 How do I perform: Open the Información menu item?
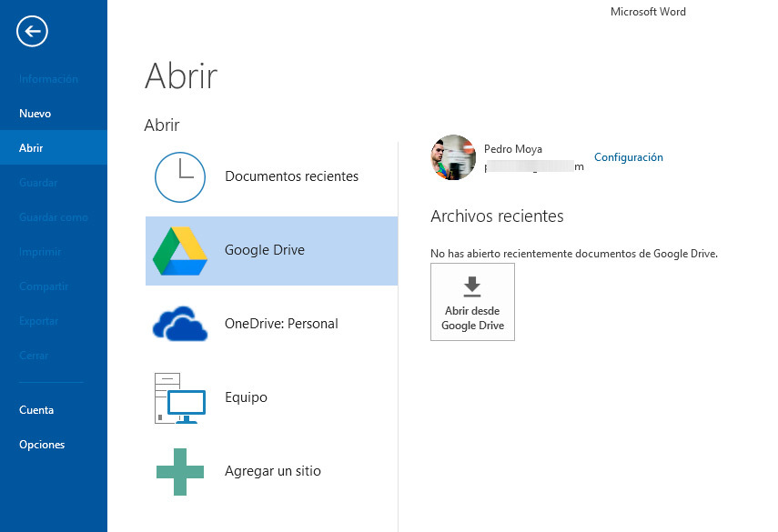coord(48,79)
